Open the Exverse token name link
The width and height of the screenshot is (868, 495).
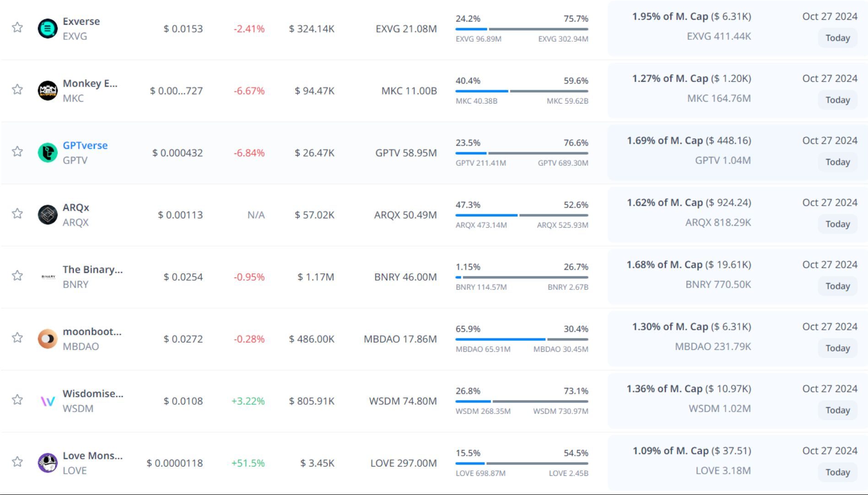(81, 21)
